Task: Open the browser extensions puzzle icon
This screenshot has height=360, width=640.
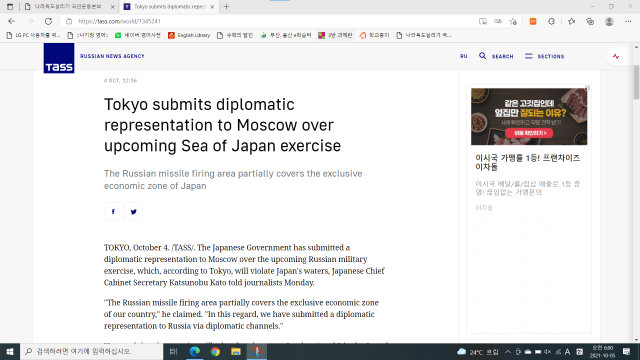Action: point(551,21)
